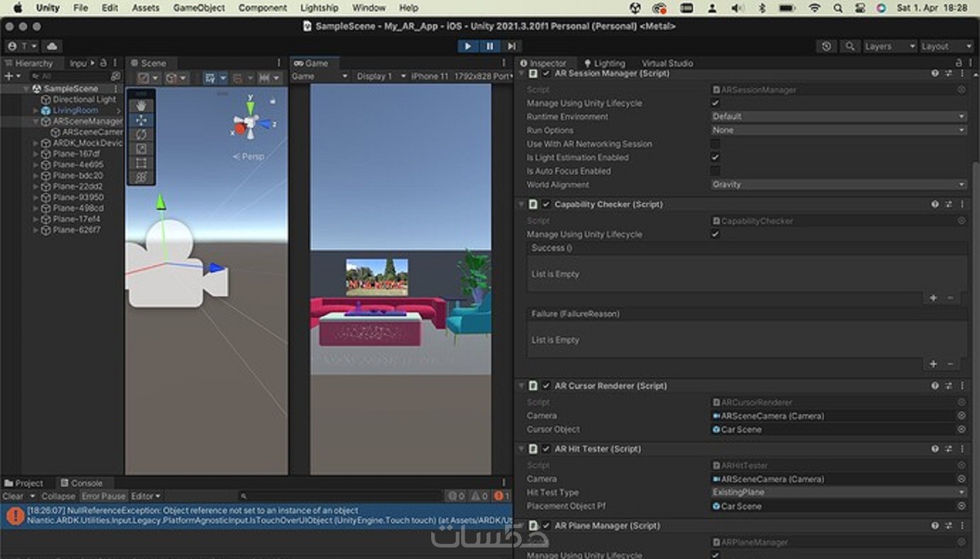
Task: Advance one frame with the Step button
Action: tap(511, 46)
